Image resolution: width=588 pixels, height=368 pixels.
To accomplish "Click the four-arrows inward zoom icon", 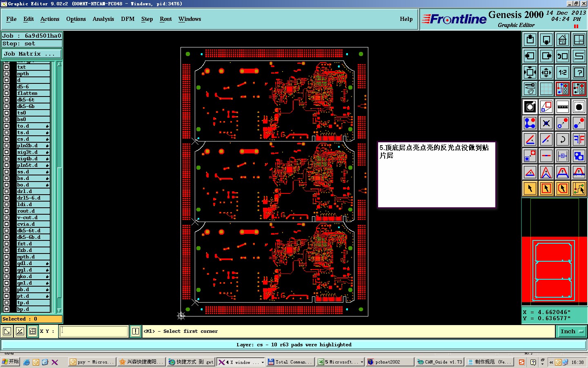I will pyautogui.click(x=546, y=72).
